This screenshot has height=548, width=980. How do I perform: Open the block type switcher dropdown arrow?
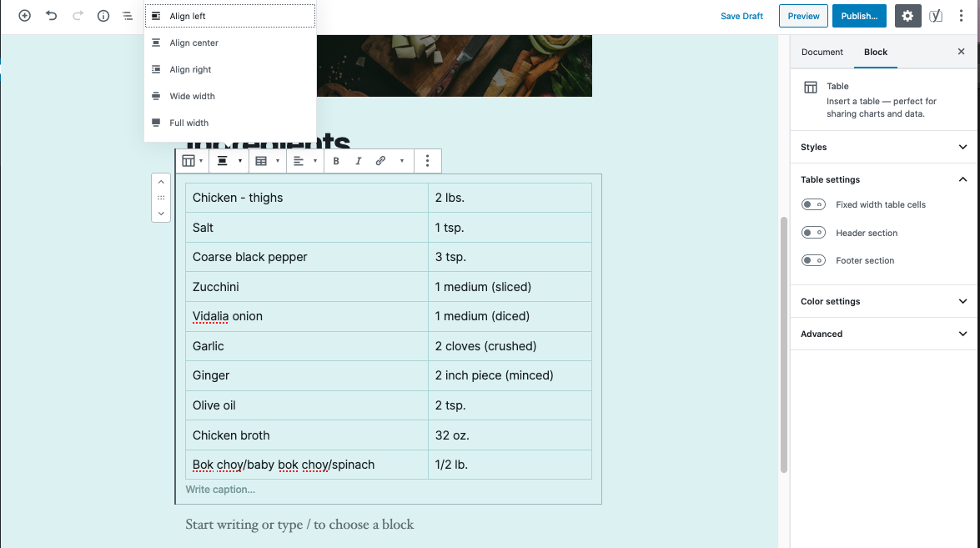pos(201,161)
